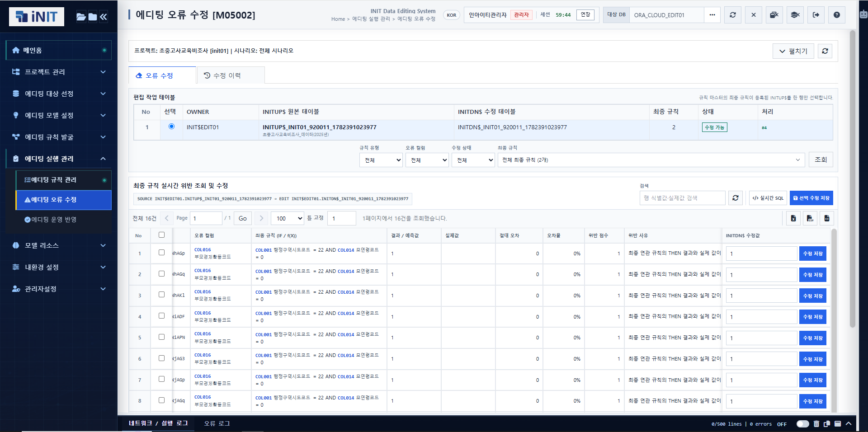The image size is (868, 432).
Task: Export results to CSV file
Action: coord(810,218)
